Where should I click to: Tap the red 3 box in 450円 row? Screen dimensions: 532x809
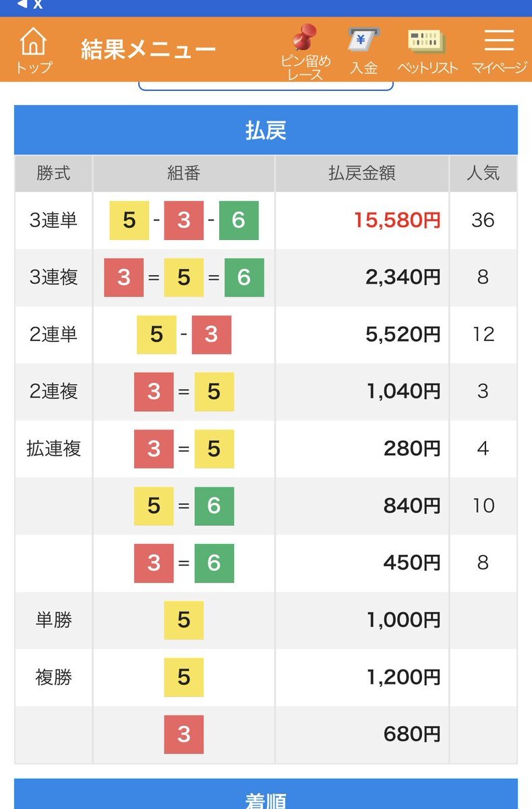pyautogui.click(x=154, y=563)
